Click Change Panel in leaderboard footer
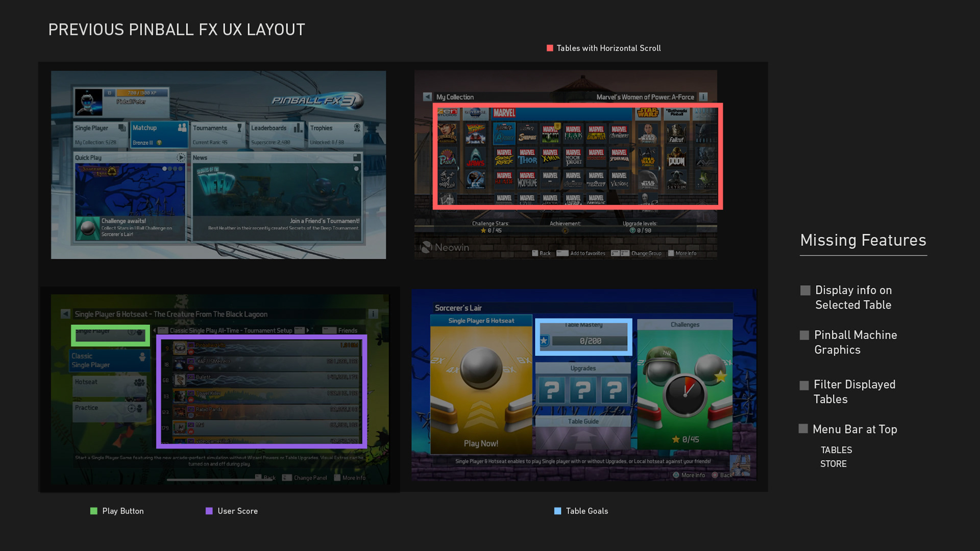The image size is (980, 551). 305,478
